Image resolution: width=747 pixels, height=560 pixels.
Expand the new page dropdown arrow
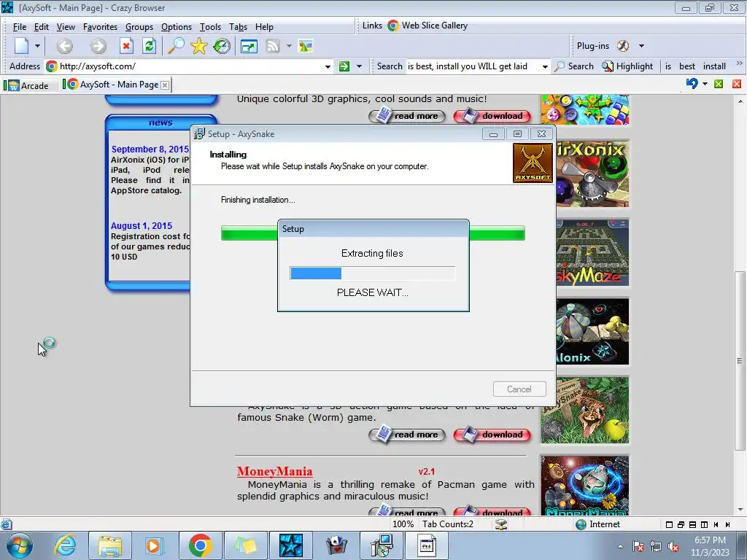(37, 46)
